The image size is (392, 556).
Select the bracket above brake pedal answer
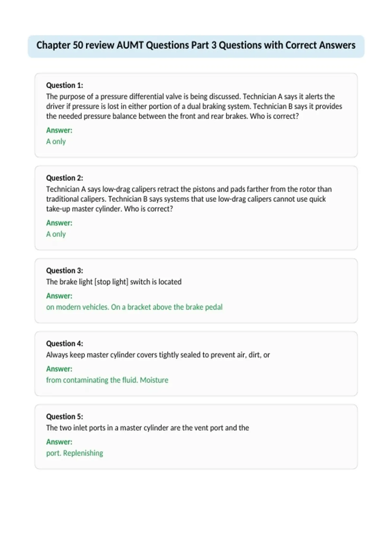[x=134, y=307]
